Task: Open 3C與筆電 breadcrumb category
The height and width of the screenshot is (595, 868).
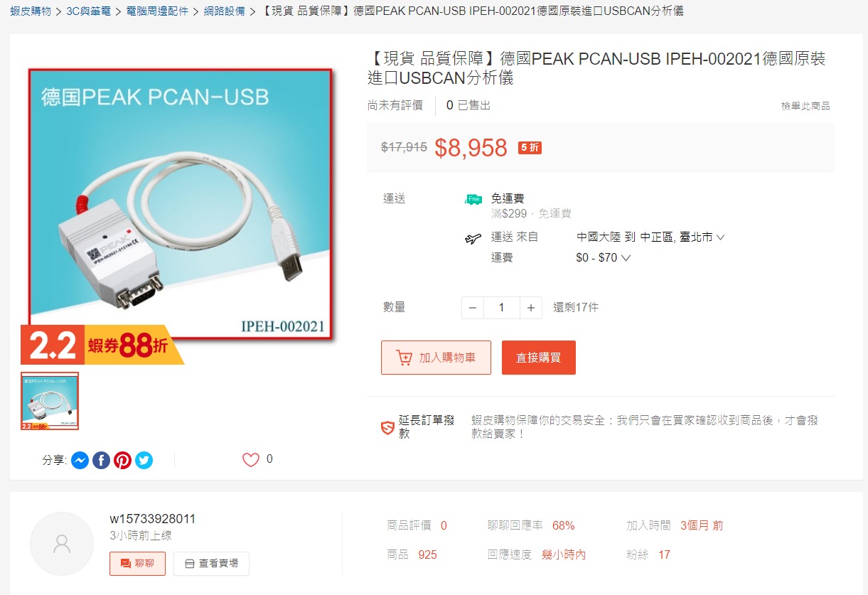Action: (89, 11)
